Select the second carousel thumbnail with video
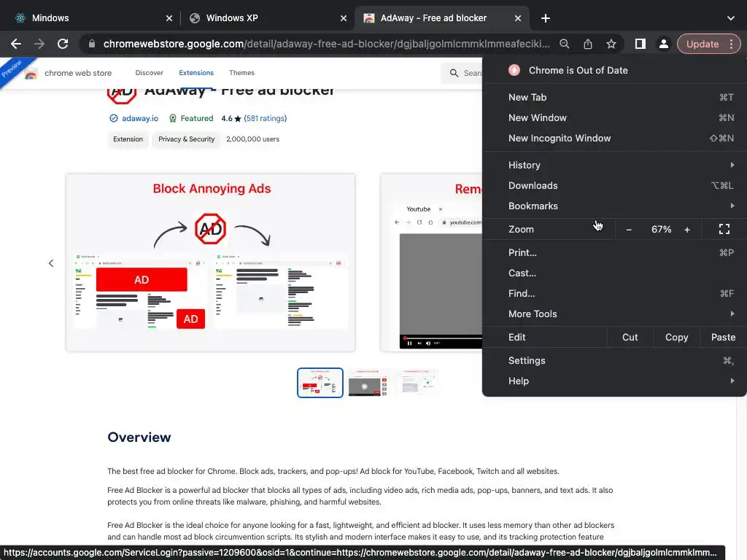Image resolution: width=747 pixels, height=560 pixels. coord(368,383)
